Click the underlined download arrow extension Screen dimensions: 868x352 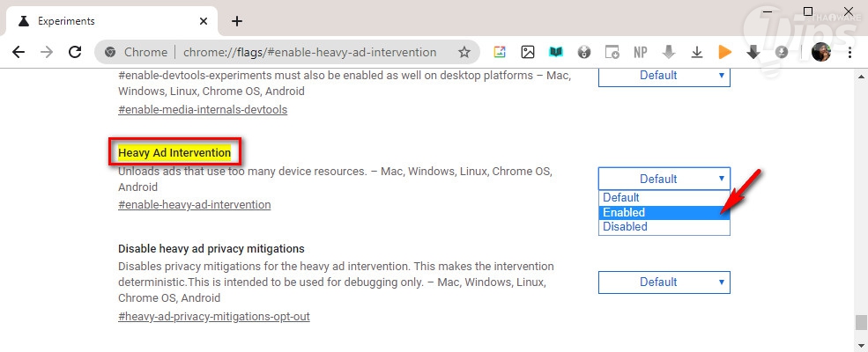tap(696, 52)
